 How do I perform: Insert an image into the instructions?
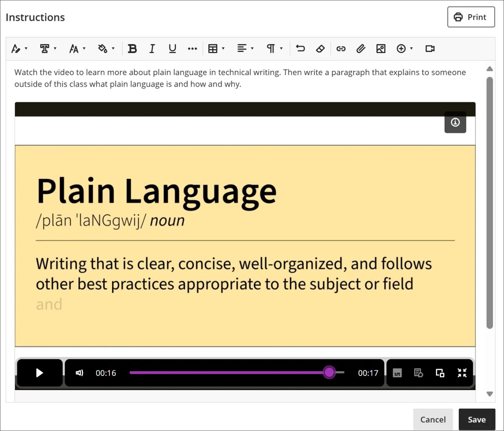[381, 48]
